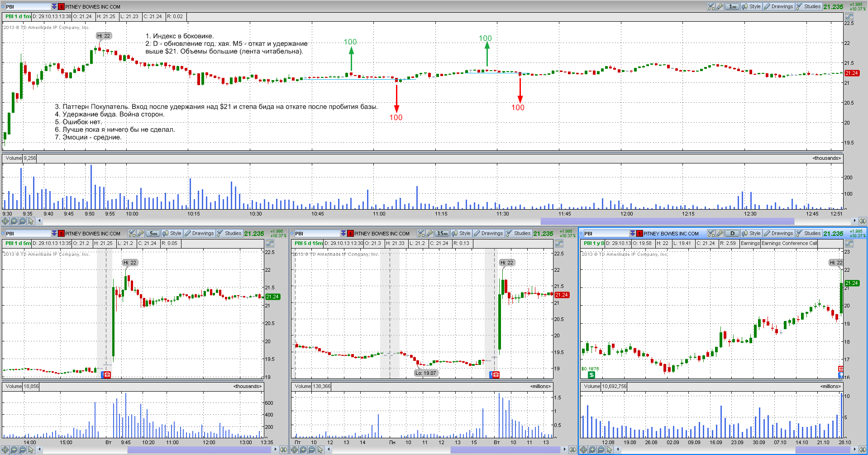Click the D timeframe button

pyautogui.click(x=732, y=233)
